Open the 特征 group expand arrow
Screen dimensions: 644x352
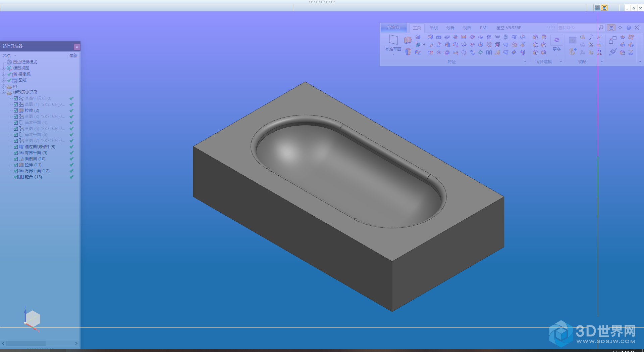(x=525, y=62)
